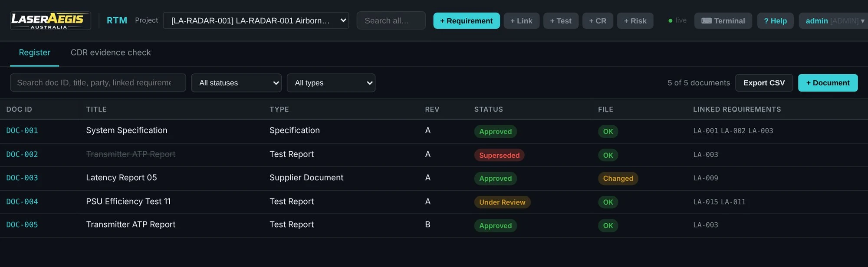Click linked requirement LA-015

[706, 202]
